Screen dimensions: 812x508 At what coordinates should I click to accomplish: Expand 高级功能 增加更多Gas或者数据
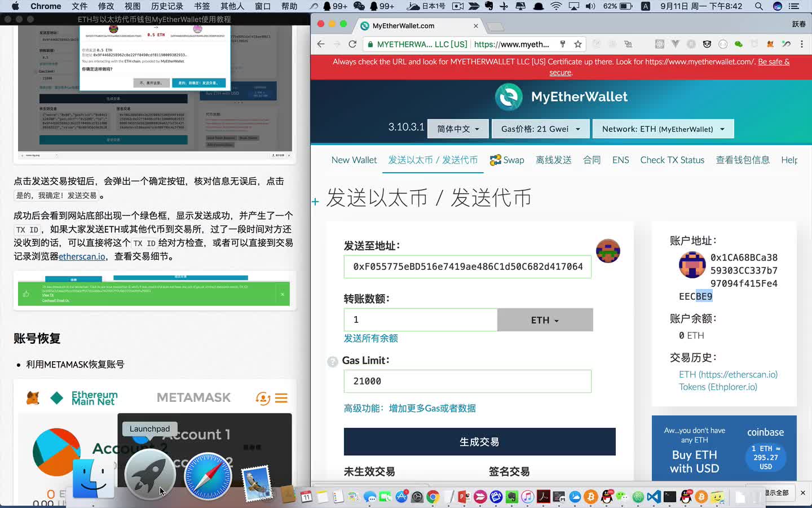pyautogui.click(x=410, y=408)
